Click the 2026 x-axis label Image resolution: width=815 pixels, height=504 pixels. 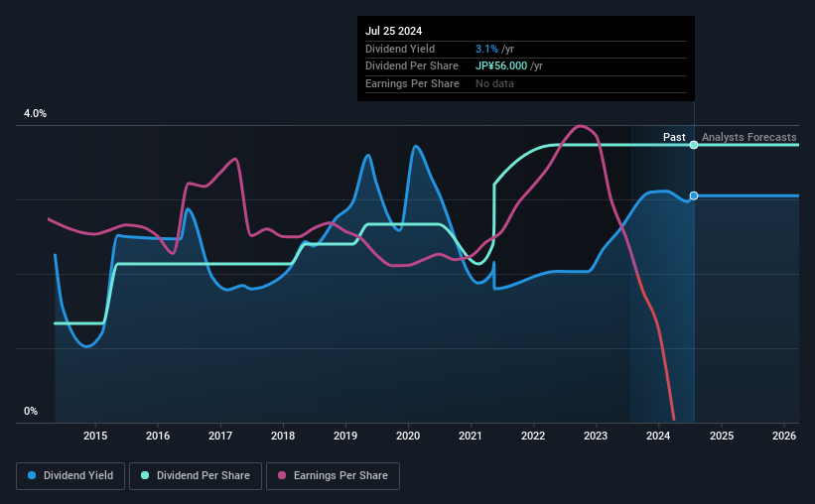point(784,436)
